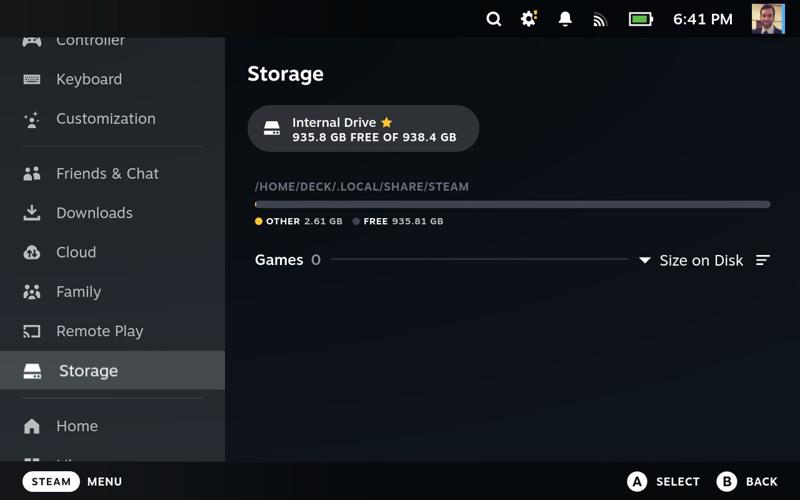The width and height of the screenshot is (800, 500).
Task: Open the Customization settings page
Action: pos(112,119)
